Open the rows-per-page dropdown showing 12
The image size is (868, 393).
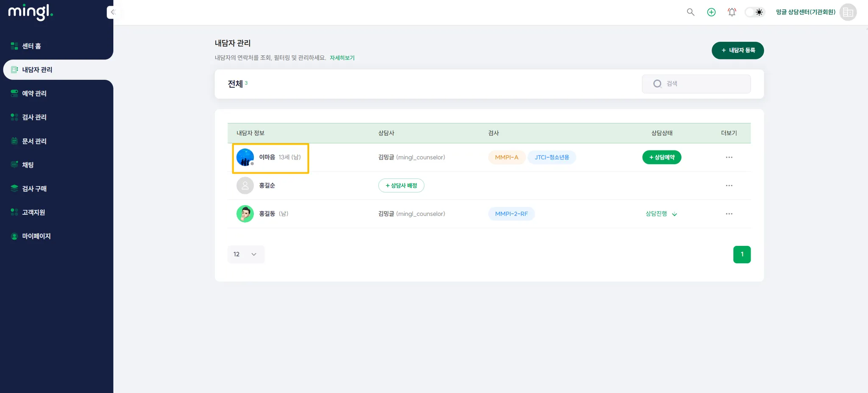tap(246, 254)
